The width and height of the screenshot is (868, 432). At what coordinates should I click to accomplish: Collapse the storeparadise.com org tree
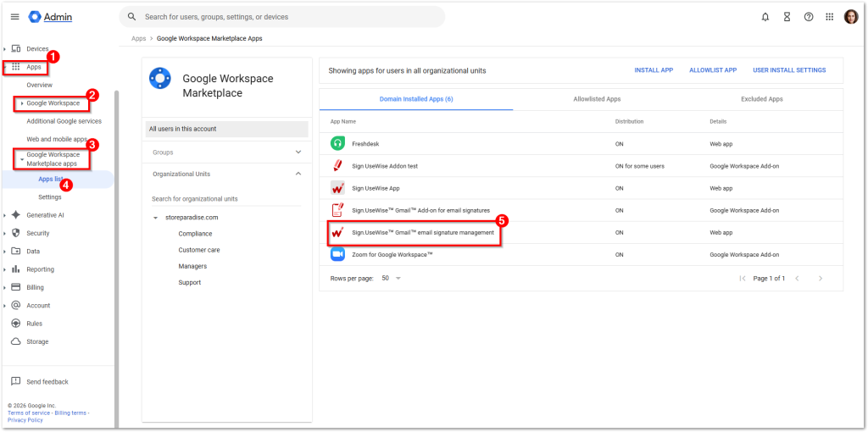pos(156,218)
